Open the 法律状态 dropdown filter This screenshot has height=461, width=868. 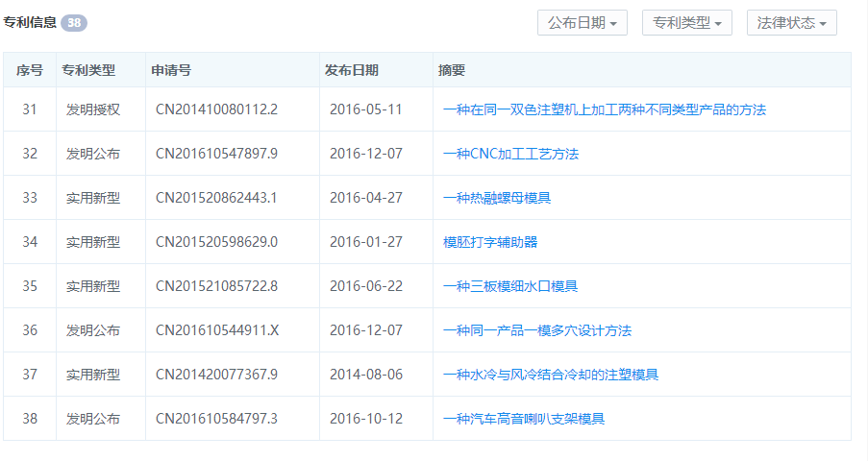click(x=791, y=23)
